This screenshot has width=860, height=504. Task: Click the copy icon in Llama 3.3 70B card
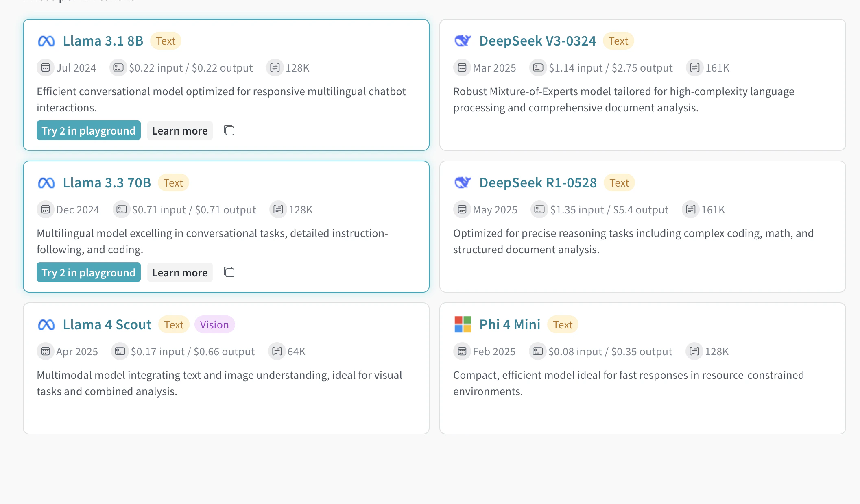coord(229,272)
